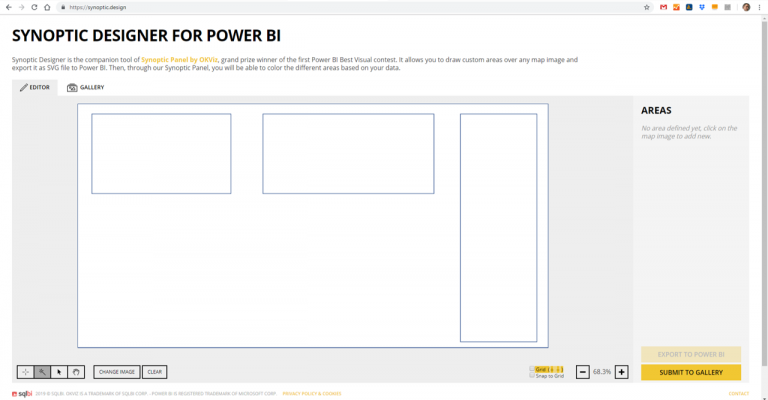
Task: Select the magic wand tool
Action: pos(42,372)
